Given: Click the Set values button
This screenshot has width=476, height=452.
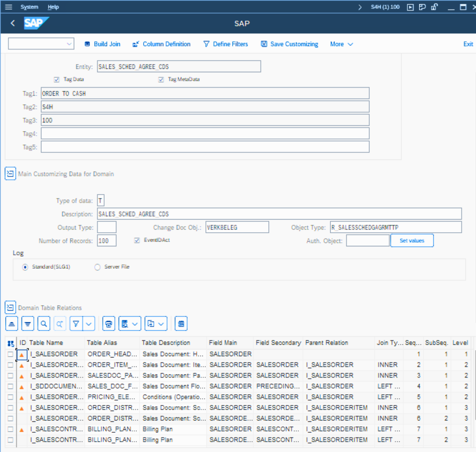Looking at the screenshot, I should pos(412,241).
